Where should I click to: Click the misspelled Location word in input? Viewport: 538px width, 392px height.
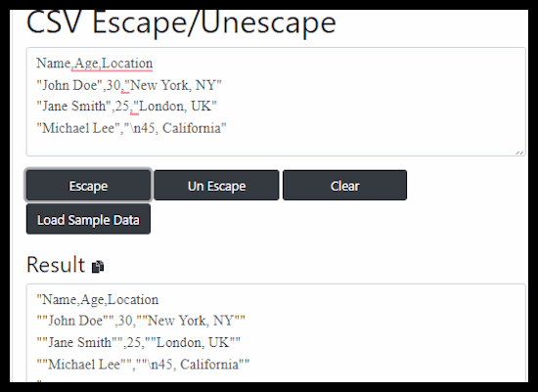127,64
